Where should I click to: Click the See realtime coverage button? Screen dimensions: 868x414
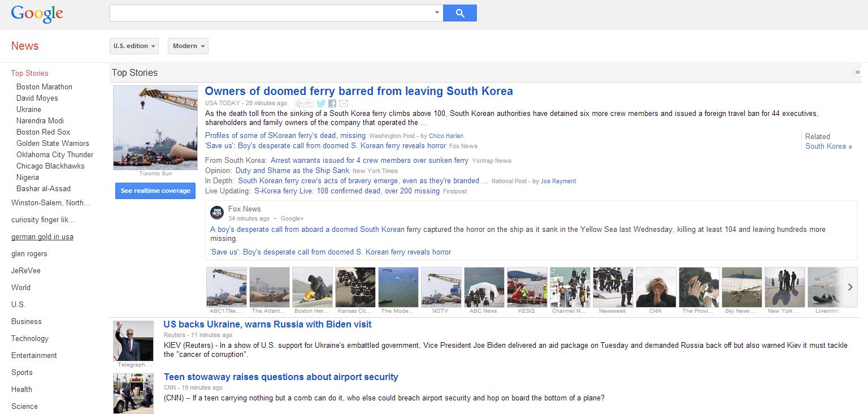(x=155, y=191)
